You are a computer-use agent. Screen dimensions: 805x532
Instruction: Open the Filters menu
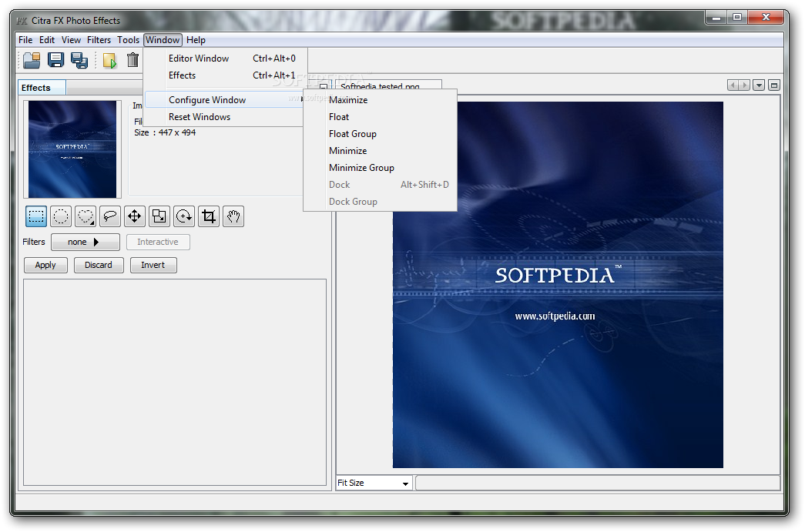point(99,40)
